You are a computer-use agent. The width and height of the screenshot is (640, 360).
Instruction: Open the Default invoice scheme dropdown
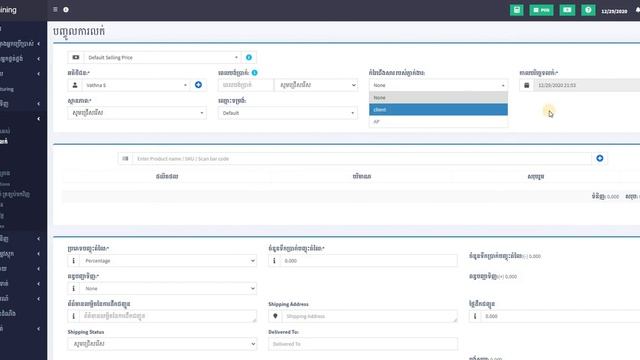click(288, 113)
